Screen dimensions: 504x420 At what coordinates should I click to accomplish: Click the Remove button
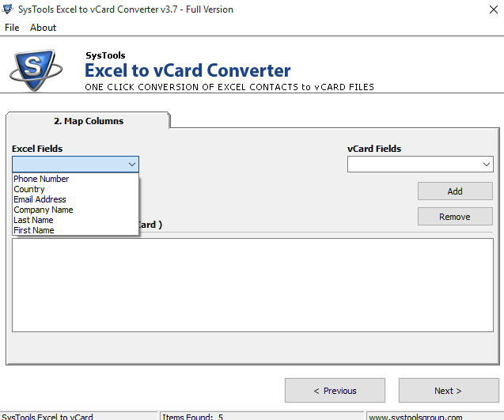click(455, 217)
